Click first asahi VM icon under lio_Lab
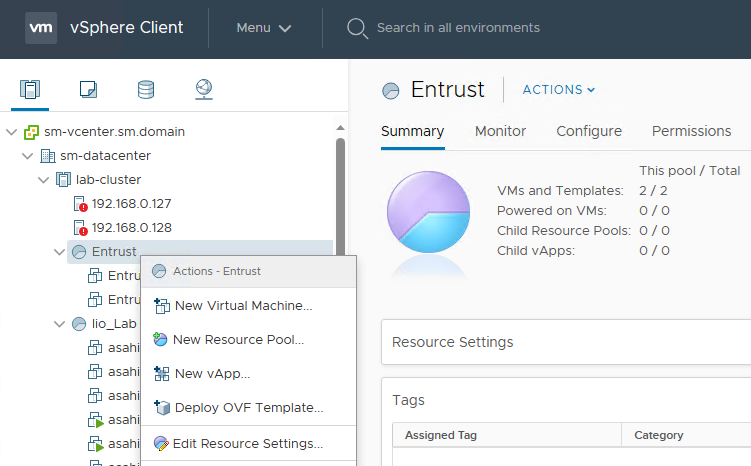Image resolution: width=751 pixels, height=466 pixels. [x=95, y=348]
